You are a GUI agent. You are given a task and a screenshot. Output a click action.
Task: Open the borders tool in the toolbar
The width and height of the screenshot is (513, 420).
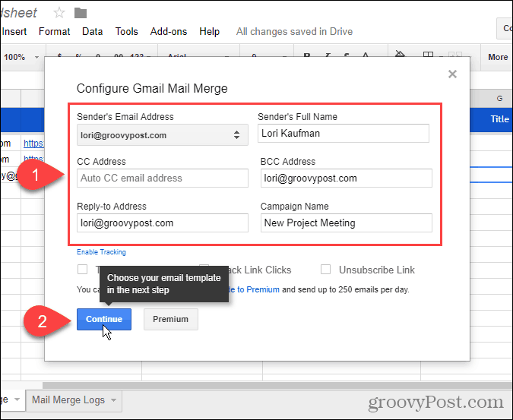click(x=428, y=54)
